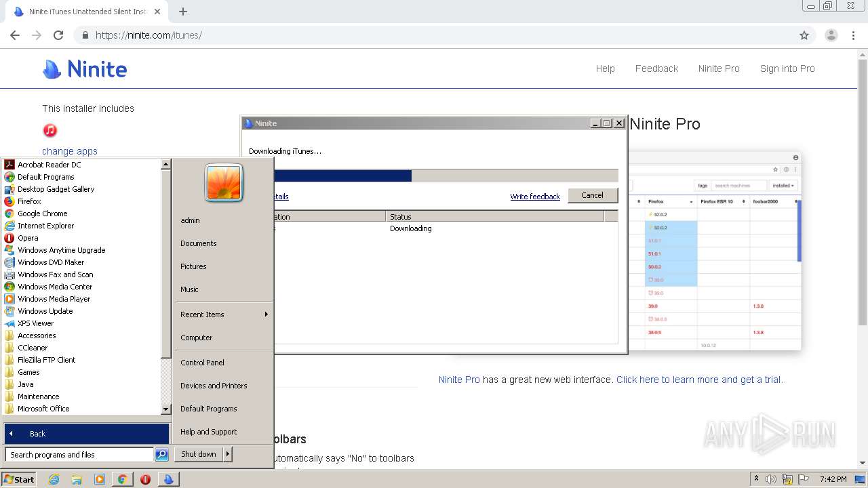The width and height of the screenshot is (868, 488).
Task: Open Shut down options arrow
Action: (x=228, y=454)
